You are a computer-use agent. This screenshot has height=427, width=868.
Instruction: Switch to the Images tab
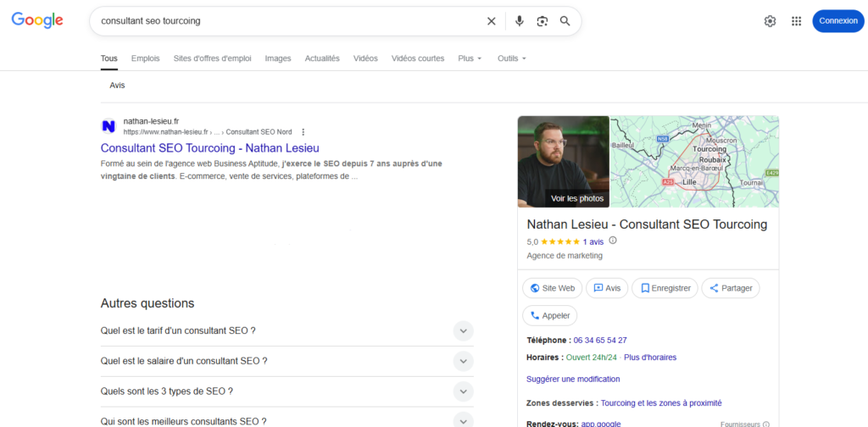click(278, 58)
